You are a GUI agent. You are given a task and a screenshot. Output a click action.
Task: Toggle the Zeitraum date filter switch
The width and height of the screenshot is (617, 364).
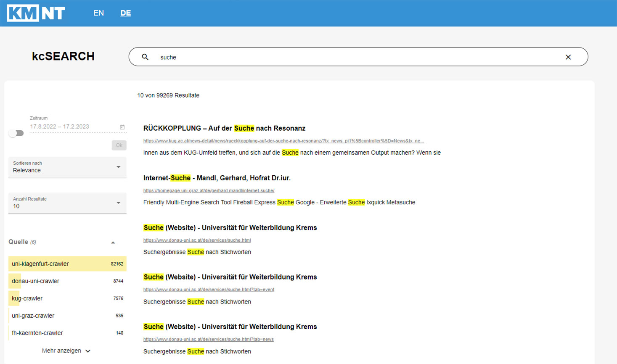point(16,133)
